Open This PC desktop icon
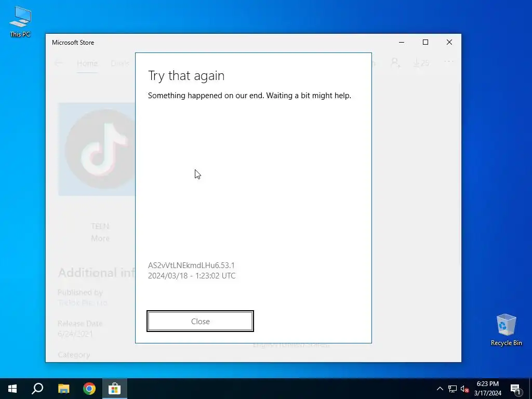532x399 pixels. pyautogui.click(x=20, y=21)
